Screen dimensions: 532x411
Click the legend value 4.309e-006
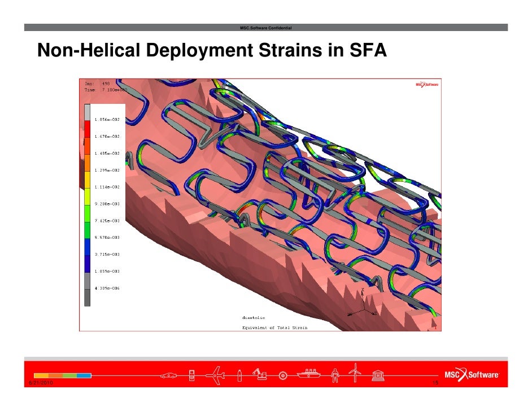(107, 288)
